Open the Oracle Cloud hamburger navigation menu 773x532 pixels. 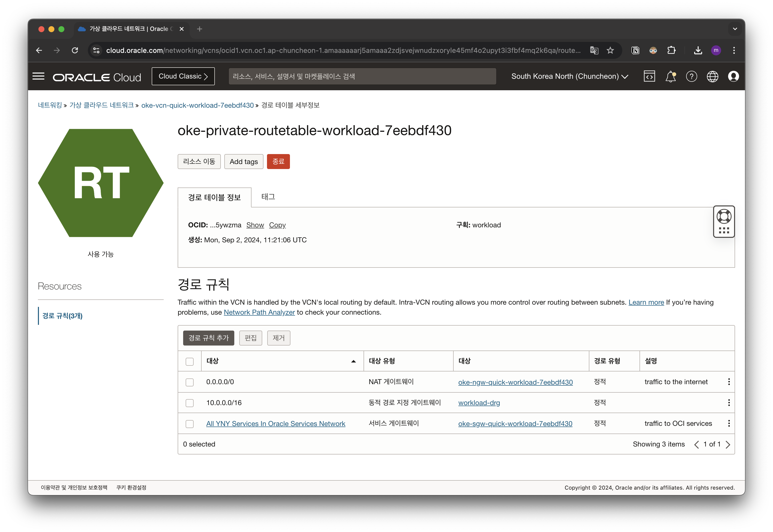[x=38, y=76]
